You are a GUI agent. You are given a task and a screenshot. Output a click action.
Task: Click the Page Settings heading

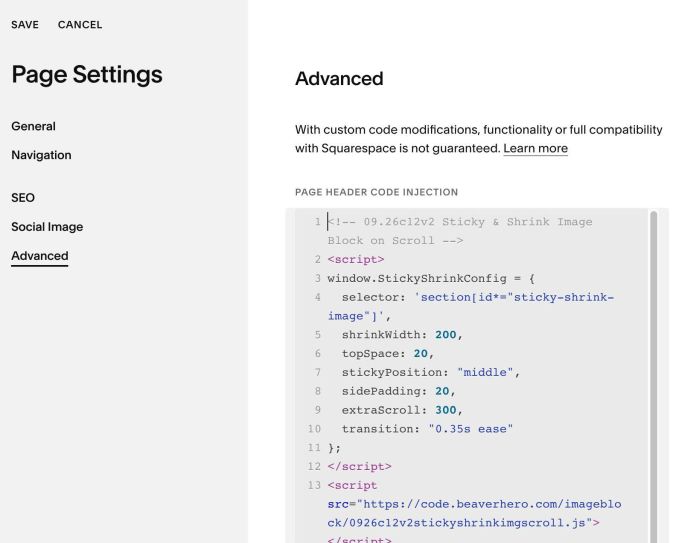point(87,75)
